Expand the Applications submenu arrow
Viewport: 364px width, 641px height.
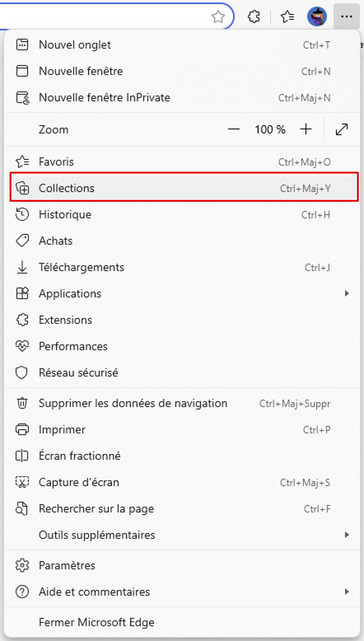[347, 293]
